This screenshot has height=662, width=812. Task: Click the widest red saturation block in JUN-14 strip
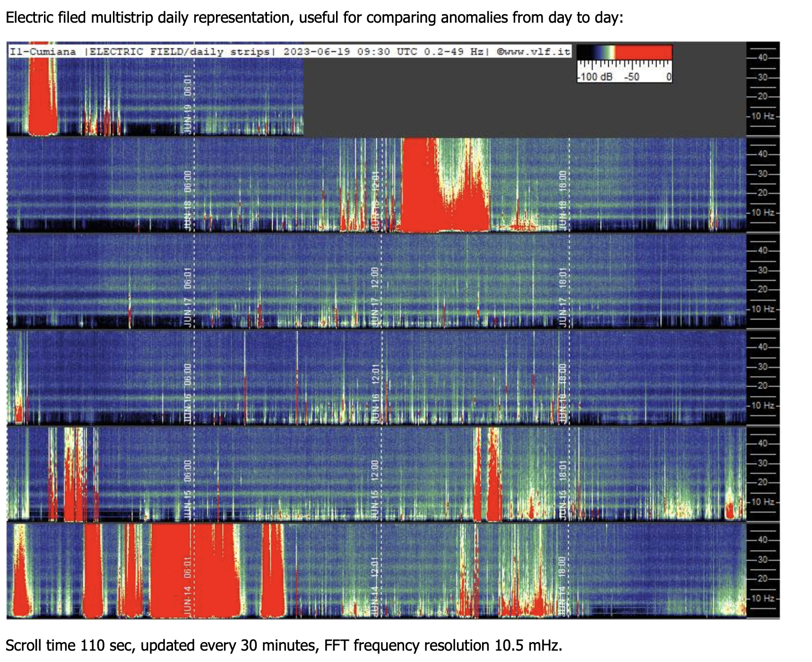(x=196, y=571)
